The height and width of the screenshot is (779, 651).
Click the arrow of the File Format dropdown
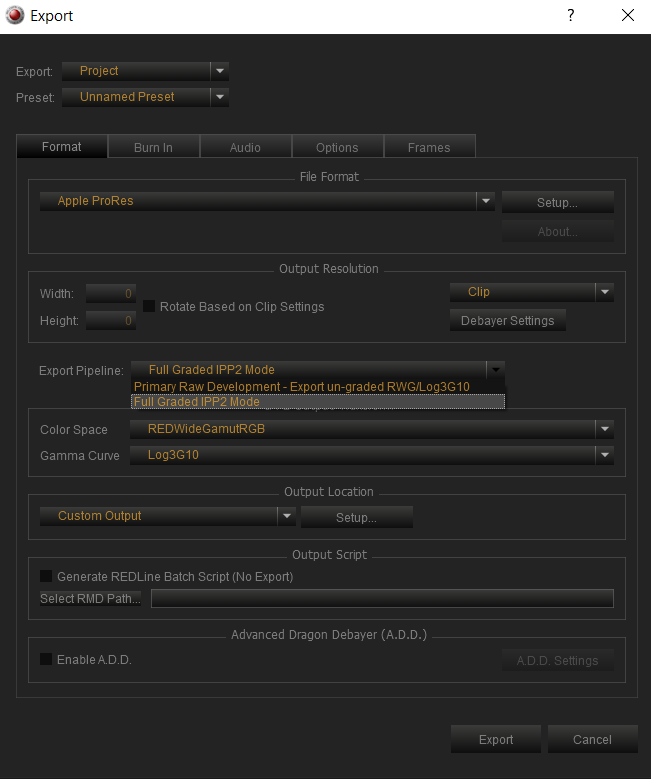[x=486, y=201]
